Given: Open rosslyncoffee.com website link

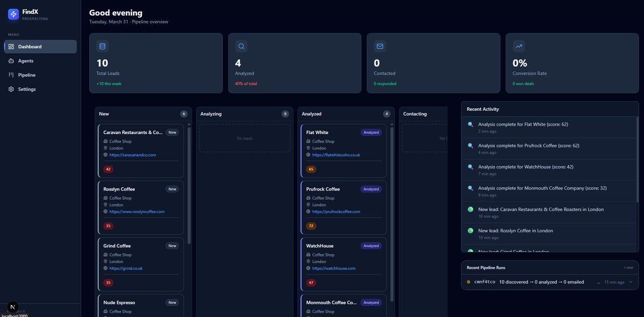Looking at the screenshot, I should [x=137, y=212].
